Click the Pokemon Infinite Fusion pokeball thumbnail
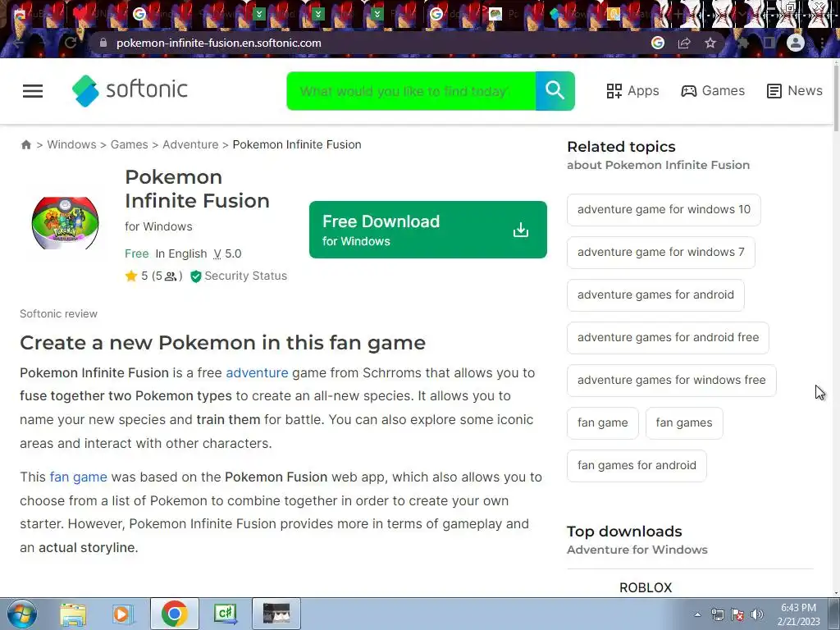Screen dimensions: 840x630 (65, 222)
